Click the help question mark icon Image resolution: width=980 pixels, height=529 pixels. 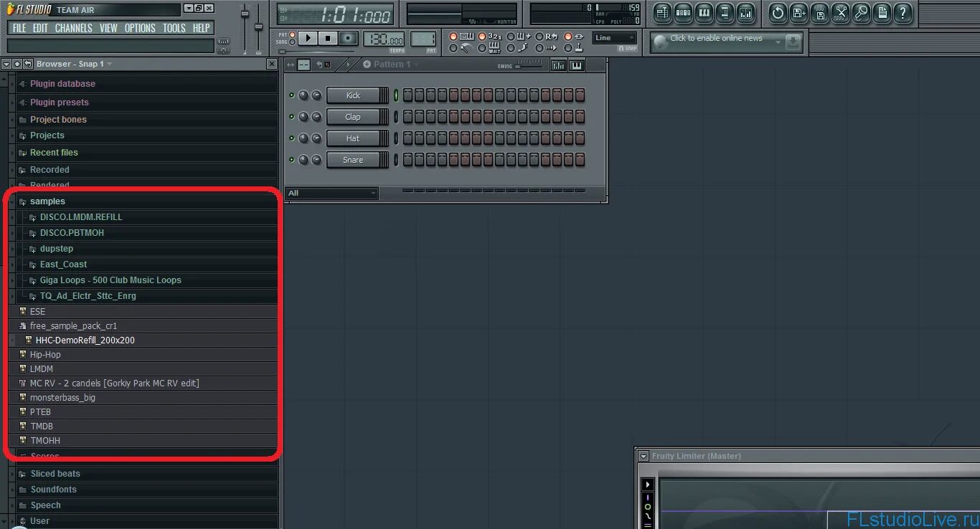pos(903,12)
